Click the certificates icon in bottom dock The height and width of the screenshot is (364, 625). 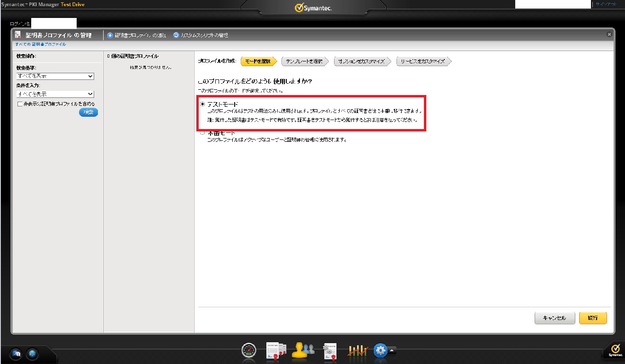click(x=276, y=350)
